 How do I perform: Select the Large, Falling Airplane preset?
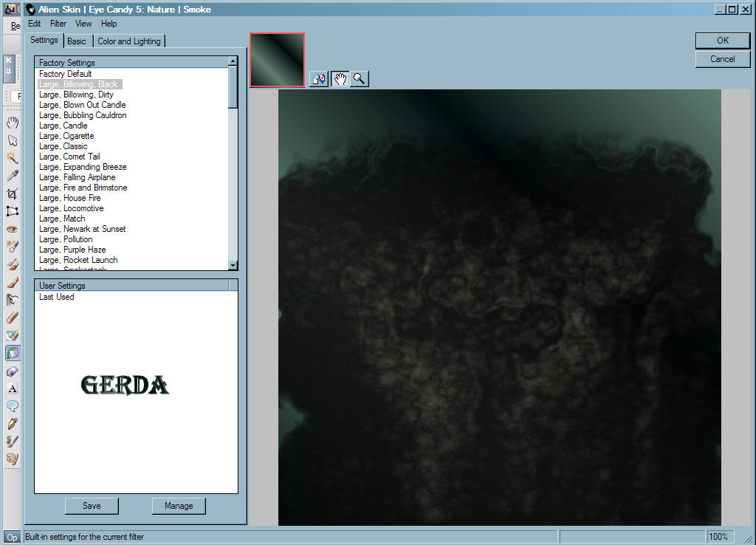tap(77, 177)
